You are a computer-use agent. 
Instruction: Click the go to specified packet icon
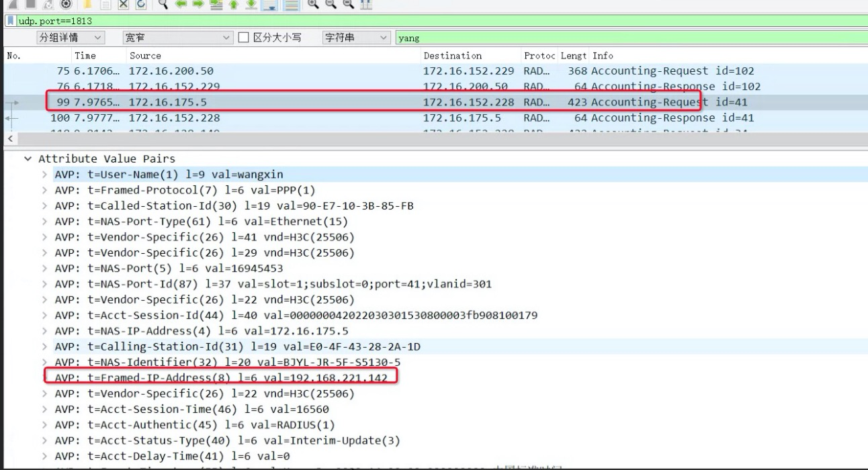(216, 4)
